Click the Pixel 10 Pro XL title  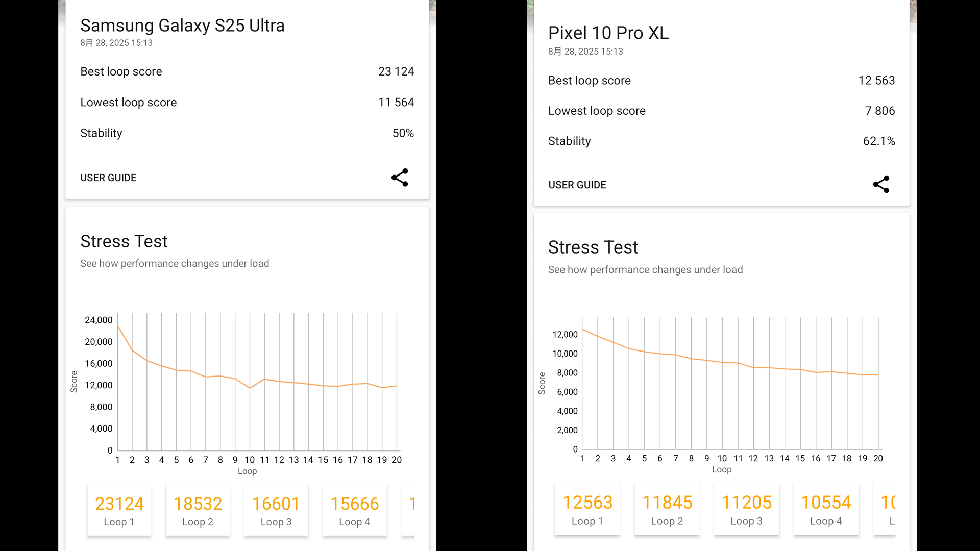[608, 33]
